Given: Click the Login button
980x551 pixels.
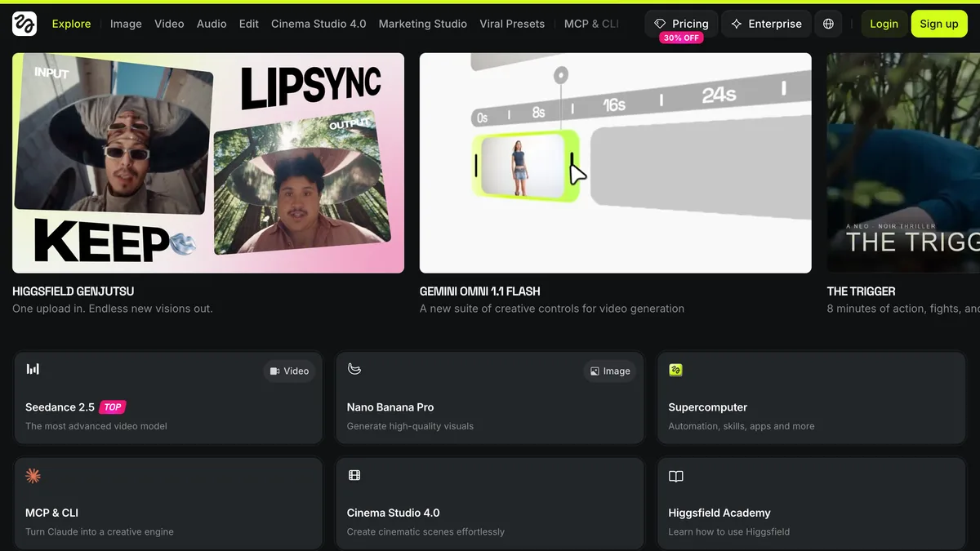Looking at the screenshot, I should tap(884, 24).
